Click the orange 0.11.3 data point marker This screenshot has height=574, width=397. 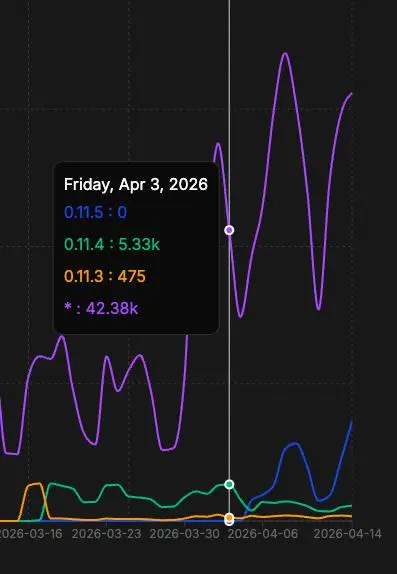[x=229, y=518]
